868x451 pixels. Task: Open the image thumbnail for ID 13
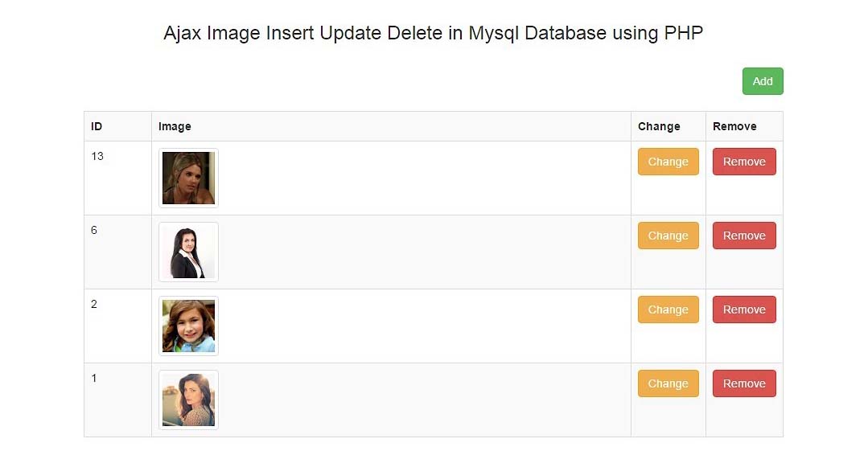click(188, 178)
